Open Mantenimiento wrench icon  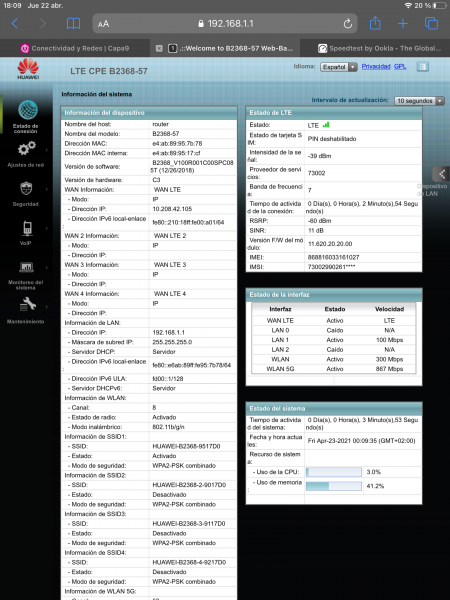tap(28, 305)
